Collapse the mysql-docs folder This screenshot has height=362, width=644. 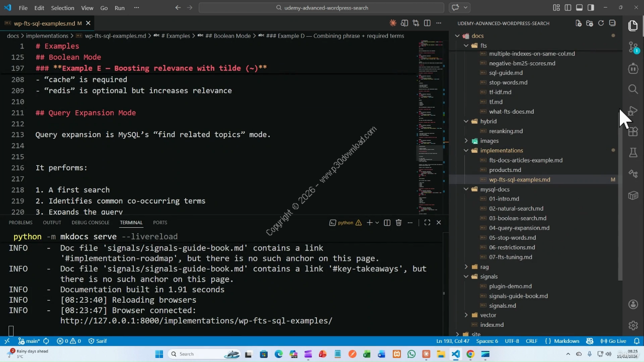click(466, 189)
